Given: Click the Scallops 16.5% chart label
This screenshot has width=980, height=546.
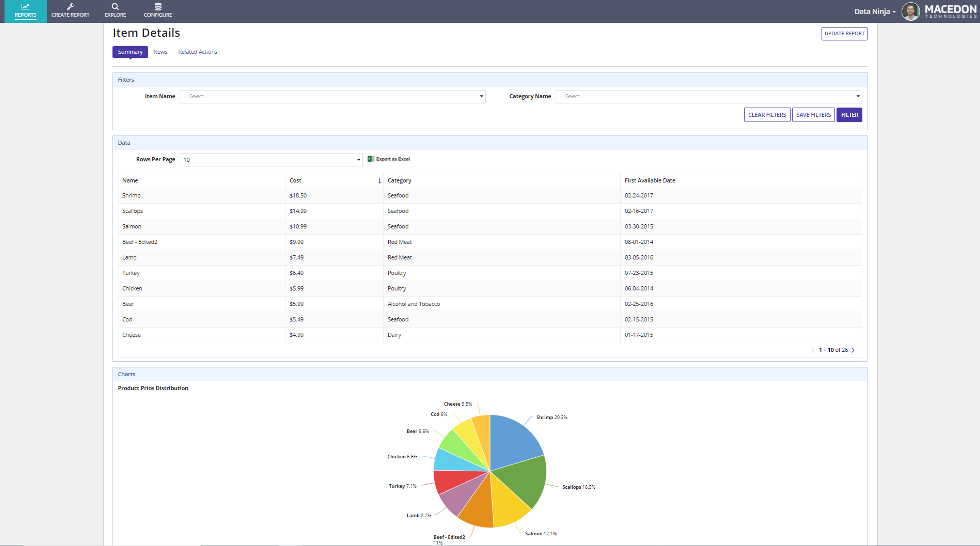Looking at the screenshot, I should pyautogui.click(x=579, y=487).
